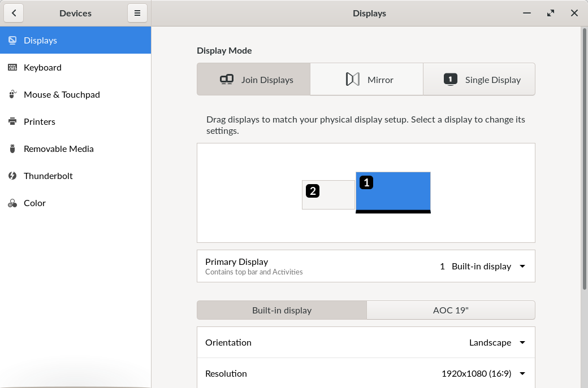Click the Mirror mode icon

coord(352,80)
